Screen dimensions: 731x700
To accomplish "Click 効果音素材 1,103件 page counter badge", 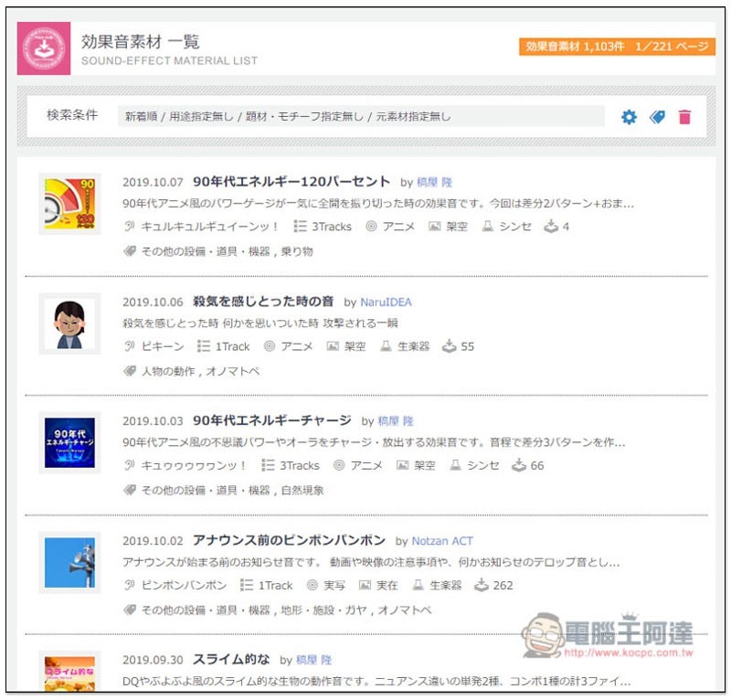I will click(x=617, y=47).
